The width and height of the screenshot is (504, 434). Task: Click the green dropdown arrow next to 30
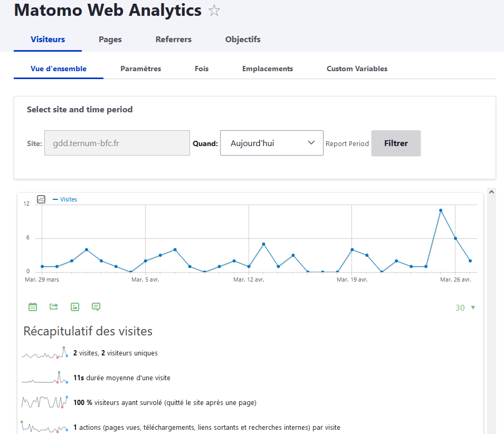pos(472,307)
